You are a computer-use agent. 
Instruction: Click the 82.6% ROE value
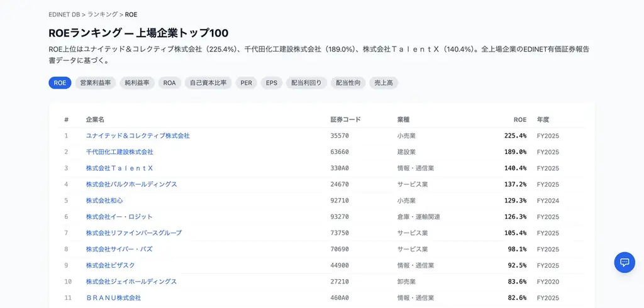(517, 298)
